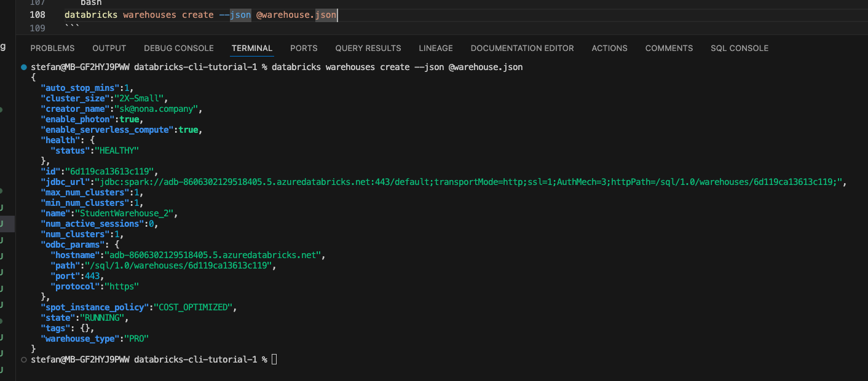Viewport: 868px width, 381px height.
Task: Select the COMMENTS tab
Action: [x=669, y=48]
